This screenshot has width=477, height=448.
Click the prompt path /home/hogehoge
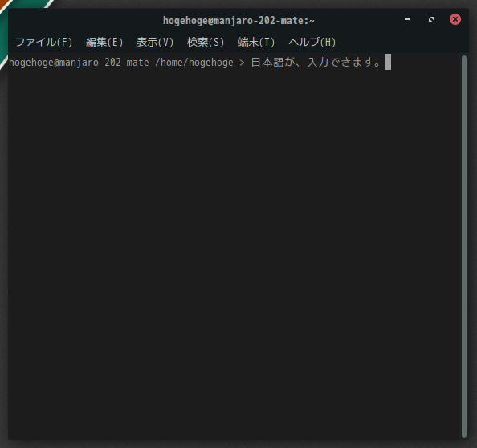tap(194, 63)
